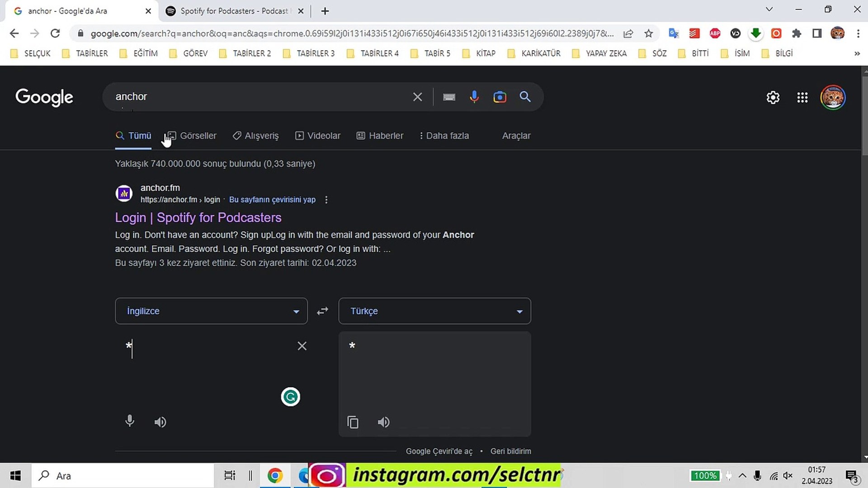This screenshot has width=868, height=488.
Task: Open Chrome from the taskbar
Action: (x=275, y=475)
